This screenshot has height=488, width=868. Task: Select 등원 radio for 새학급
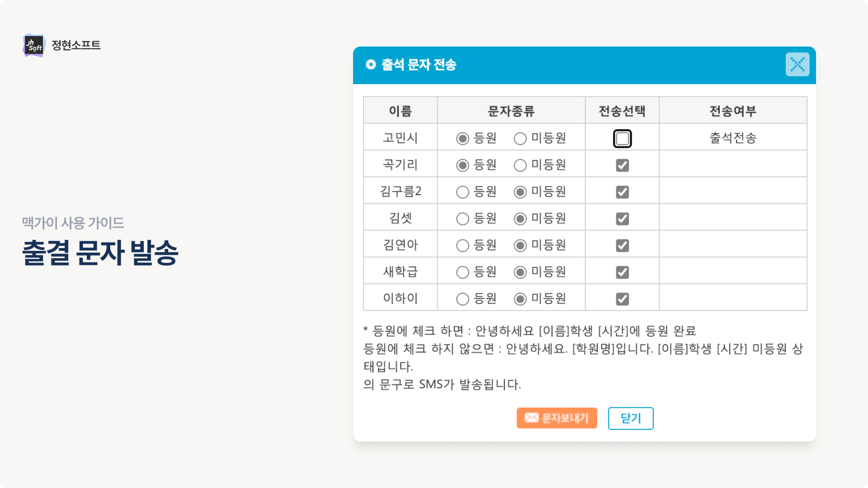(x=462, y=272)
